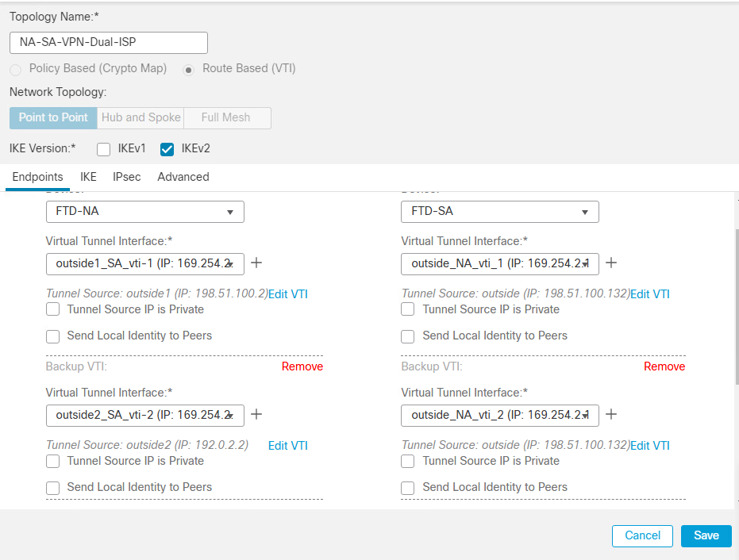Click the Cancel button
This screenshot has height=560, width=739.
point(642,536)
